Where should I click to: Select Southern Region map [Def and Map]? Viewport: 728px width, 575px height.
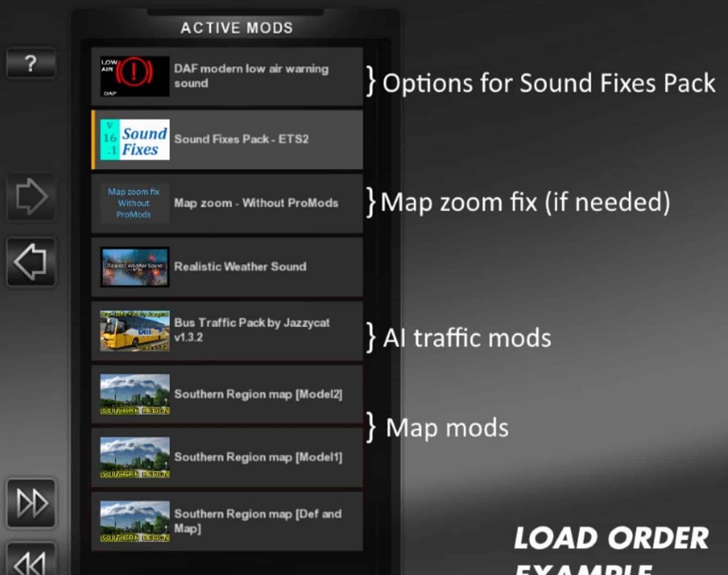tap(227, 522)
